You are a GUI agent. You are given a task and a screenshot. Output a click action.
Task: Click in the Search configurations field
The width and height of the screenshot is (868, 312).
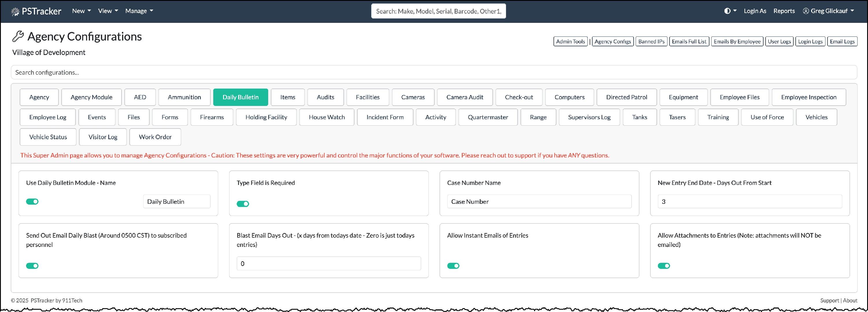click(x=434, y=72)
